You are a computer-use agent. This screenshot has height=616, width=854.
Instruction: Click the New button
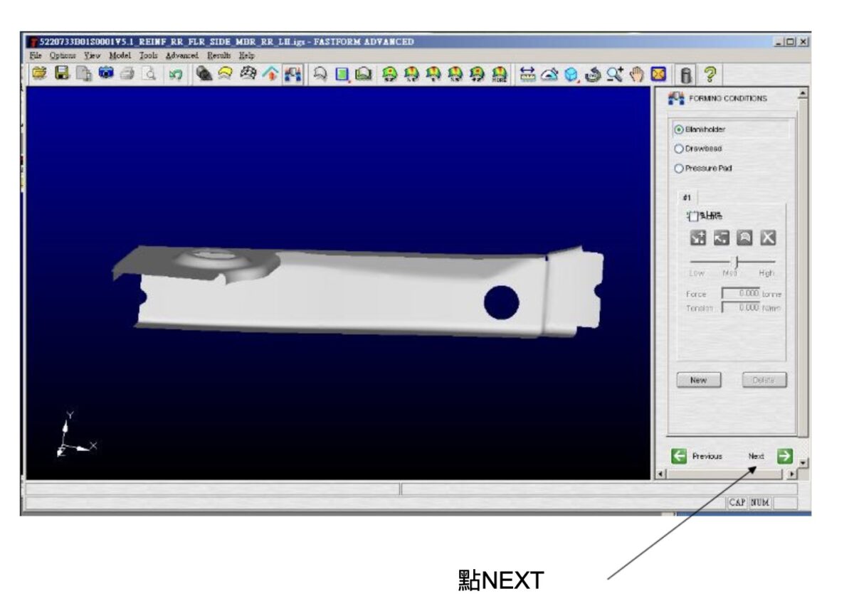[x=698, y=380]
